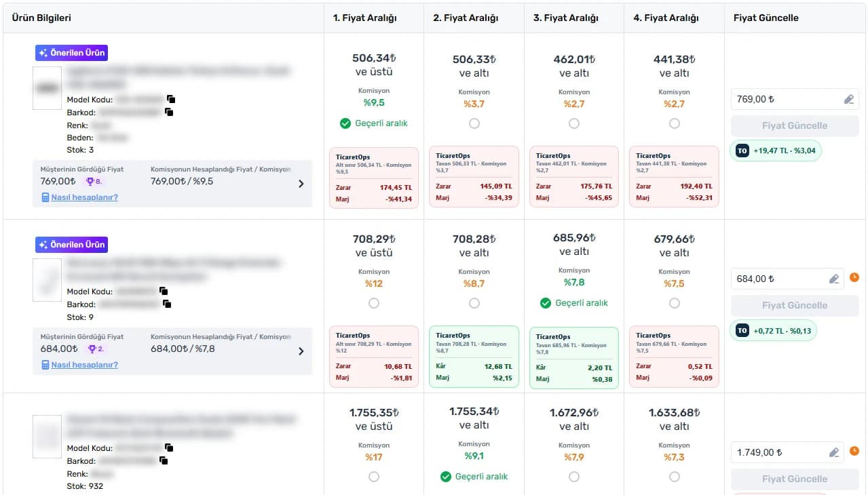
Task: Select the 462,01₺ ve altı price range
Action: (x=574, y=123)
